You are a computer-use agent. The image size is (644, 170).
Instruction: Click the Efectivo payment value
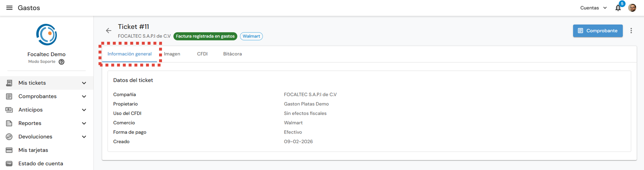(293, 132)
